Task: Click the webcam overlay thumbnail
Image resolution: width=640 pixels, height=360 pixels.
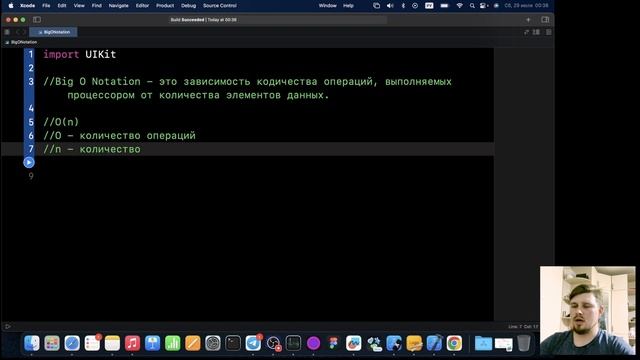Action: pyautogui.click(x=588, y=311)
